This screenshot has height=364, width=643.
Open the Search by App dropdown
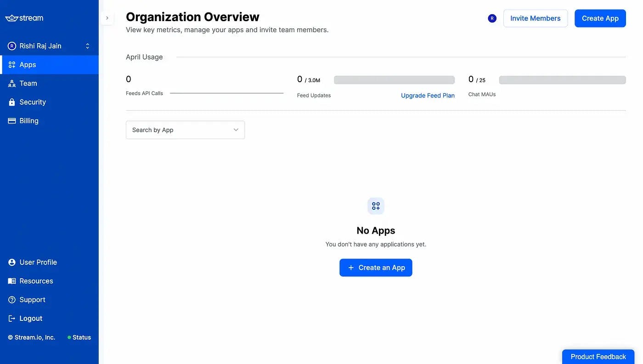[185, 130]
